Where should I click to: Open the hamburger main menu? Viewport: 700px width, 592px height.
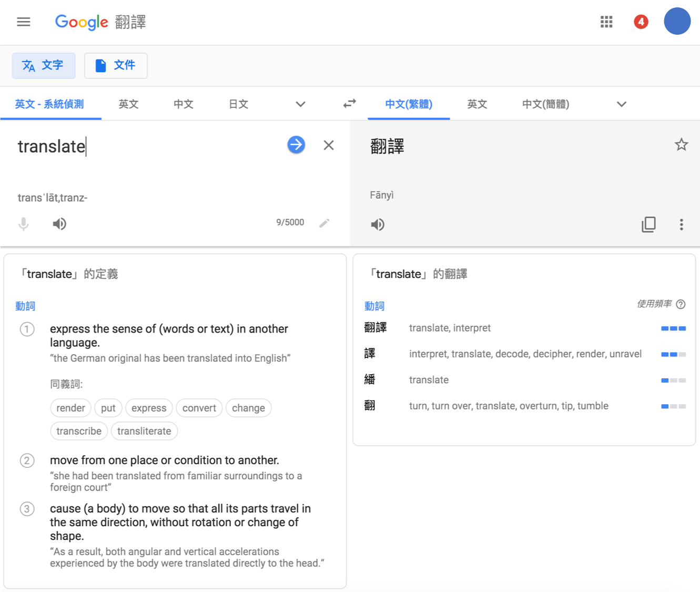coord(24,22)
